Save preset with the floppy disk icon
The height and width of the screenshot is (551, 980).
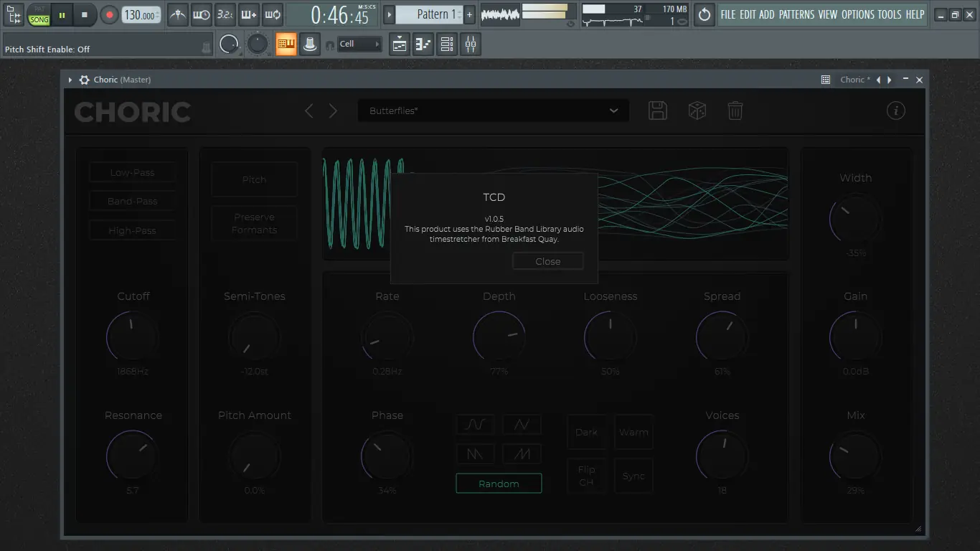coord(658,110)
